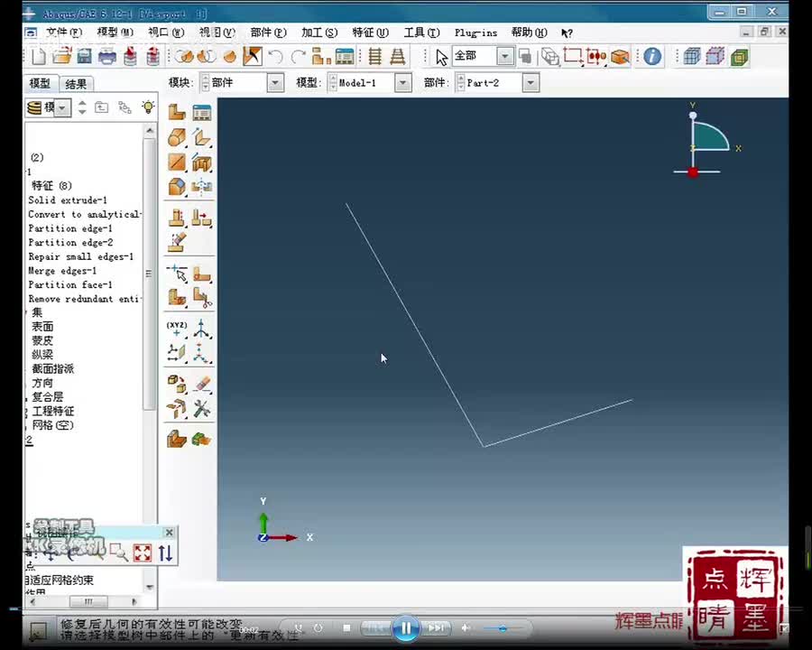The height and width of the screenshot is (650, 812).
Task: Select the Create Shell Extrude tool
Action: tap(201, 137)
